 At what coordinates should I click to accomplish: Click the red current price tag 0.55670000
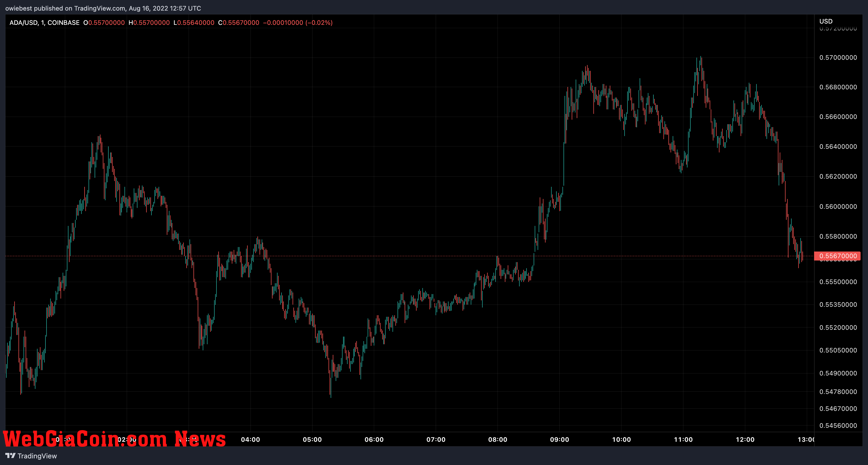(837, 256)
